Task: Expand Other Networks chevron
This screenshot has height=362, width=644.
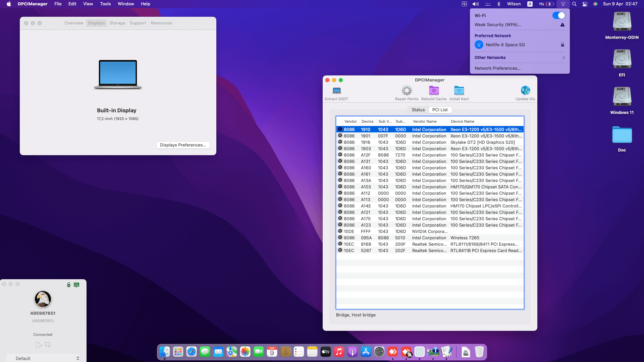Action: coord(563,58)
